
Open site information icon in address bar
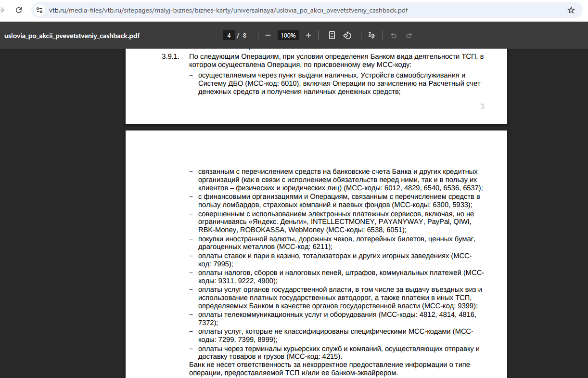pos(40,10)
